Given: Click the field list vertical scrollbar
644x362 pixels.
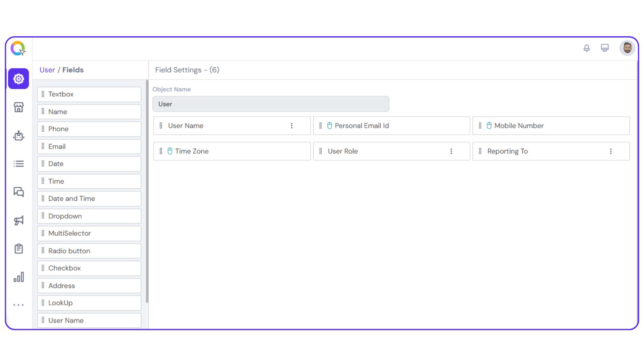Looking at the screenshot, I should pyautogui.click(x=147, y=191).
